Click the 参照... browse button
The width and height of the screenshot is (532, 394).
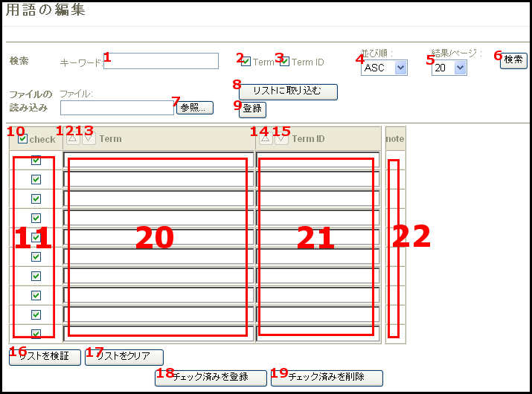point(195,108)
